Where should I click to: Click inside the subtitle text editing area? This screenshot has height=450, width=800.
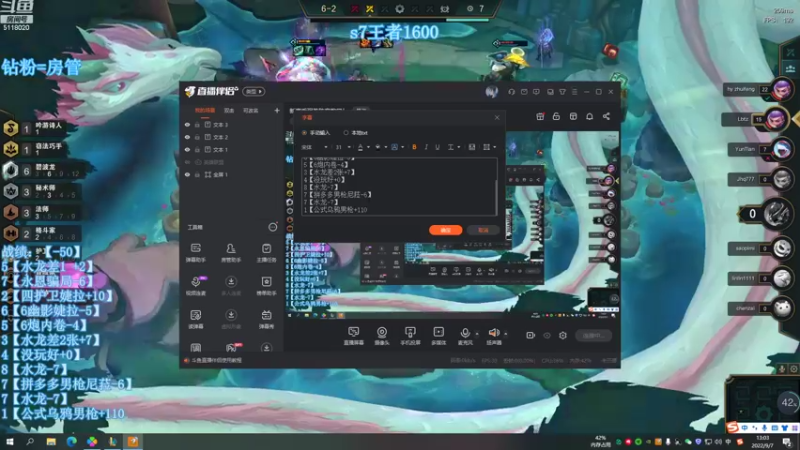coord(399,186)
